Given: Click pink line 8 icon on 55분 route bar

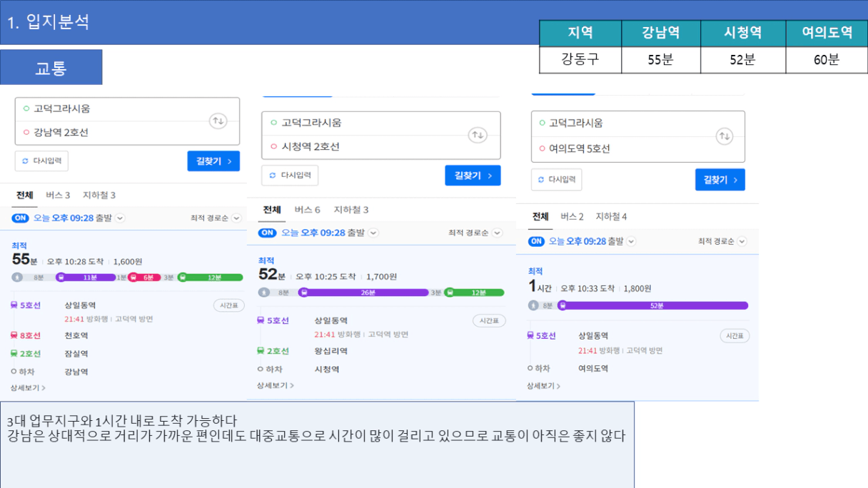Looking at the screenshot, I should [x=133, y=278].
